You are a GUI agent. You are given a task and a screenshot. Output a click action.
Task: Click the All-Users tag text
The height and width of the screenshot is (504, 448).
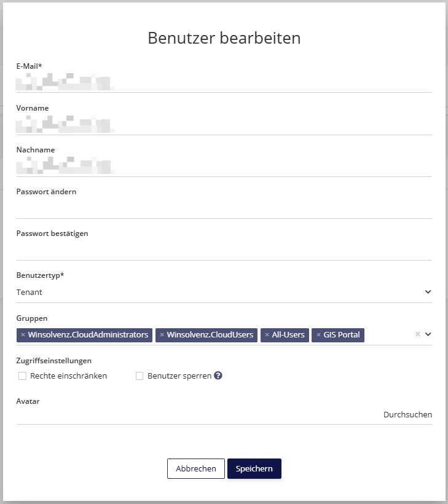point(288,334)
